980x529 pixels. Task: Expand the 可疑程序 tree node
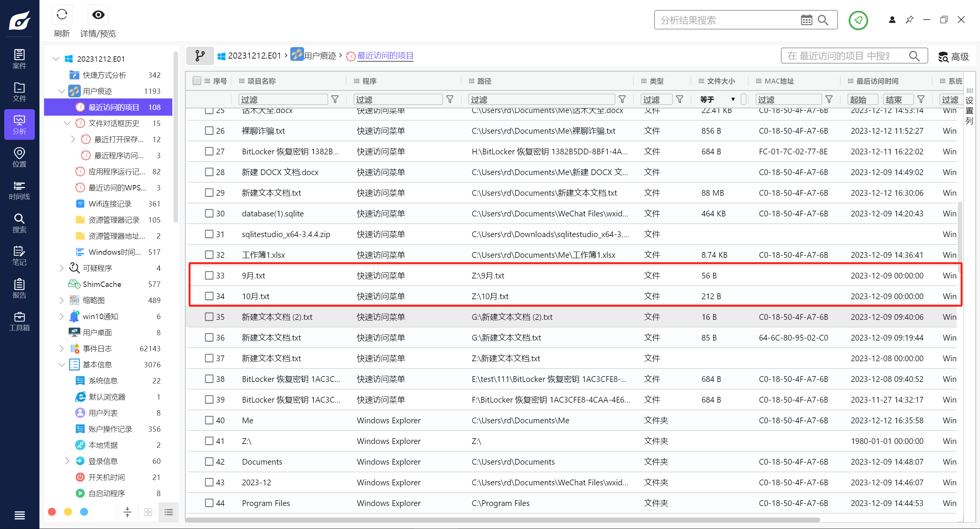tap(61, 268)
